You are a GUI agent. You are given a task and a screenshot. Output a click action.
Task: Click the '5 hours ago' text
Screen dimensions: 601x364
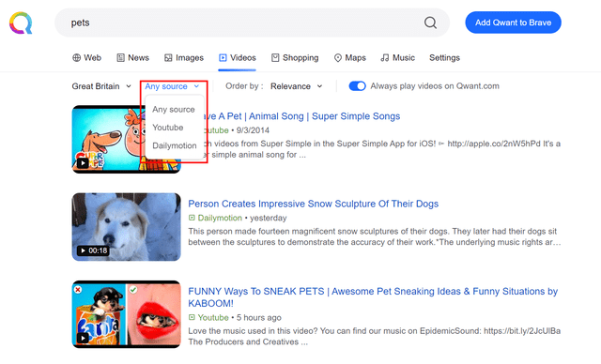point(259,317)
